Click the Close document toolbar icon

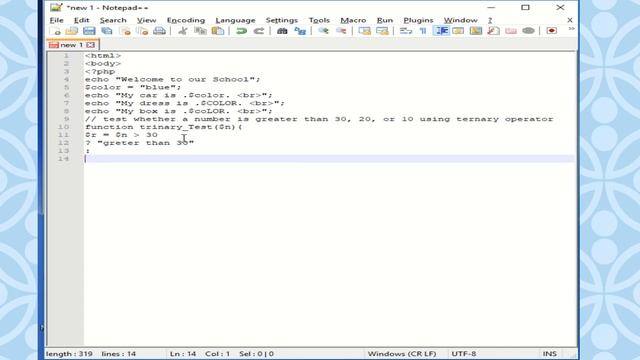(x=125, y=31)
